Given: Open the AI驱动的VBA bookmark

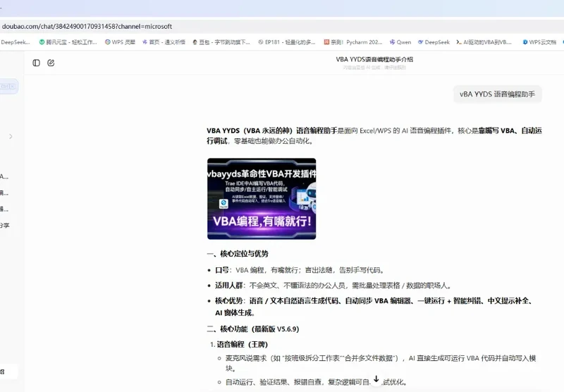Looking at the screenshot, I should [484, 42].
